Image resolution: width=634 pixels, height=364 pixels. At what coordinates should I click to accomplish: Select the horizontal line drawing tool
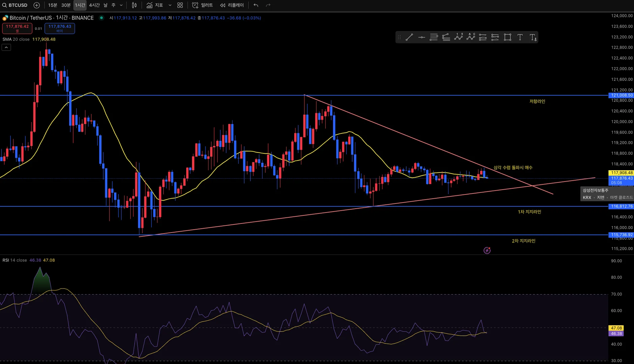click(422, 37)
